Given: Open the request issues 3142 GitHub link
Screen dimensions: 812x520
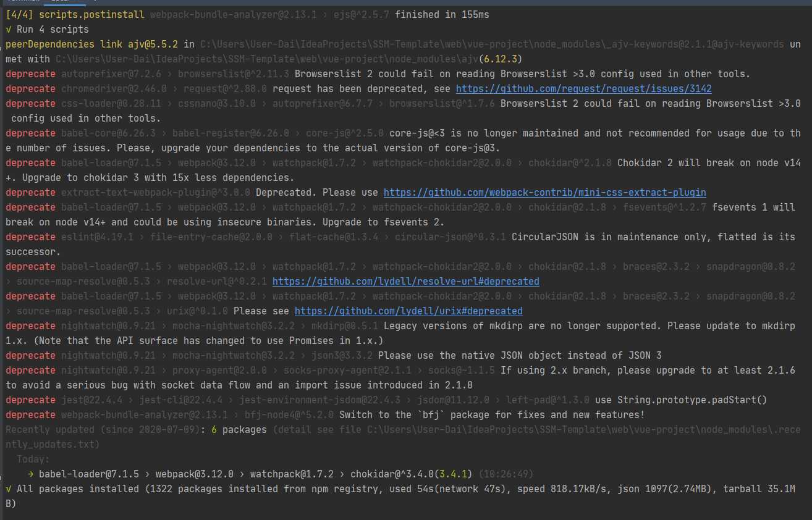Looking at the screenshot, I should tap(584, 89).
